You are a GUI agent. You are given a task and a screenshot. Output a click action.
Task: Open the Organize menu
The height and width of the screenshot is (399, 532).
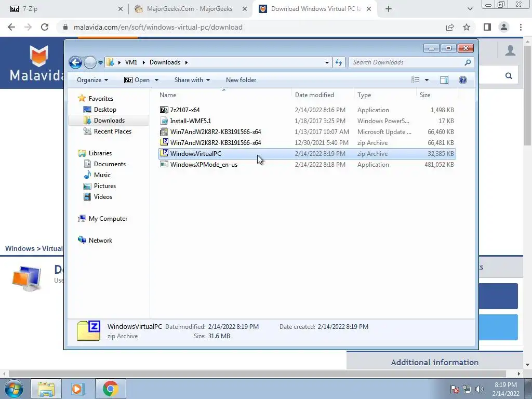coord(92,80)
